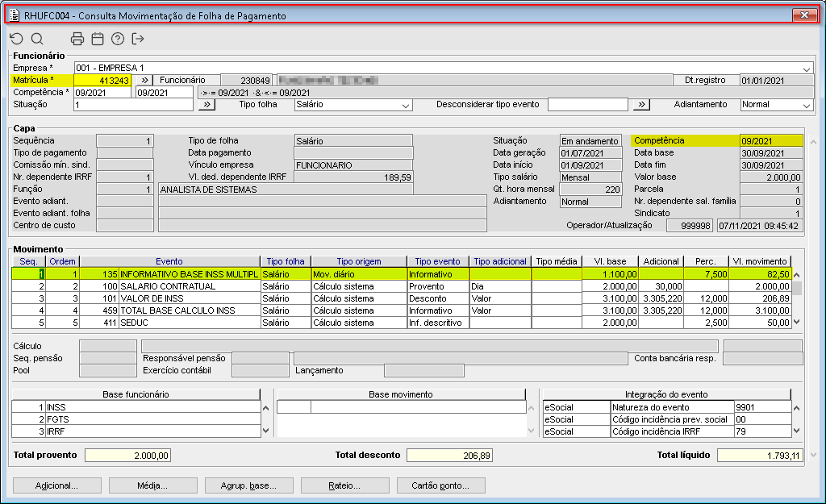826x504 pixels.
Task: Open help via question mark icon
Action: pos(118,39)
